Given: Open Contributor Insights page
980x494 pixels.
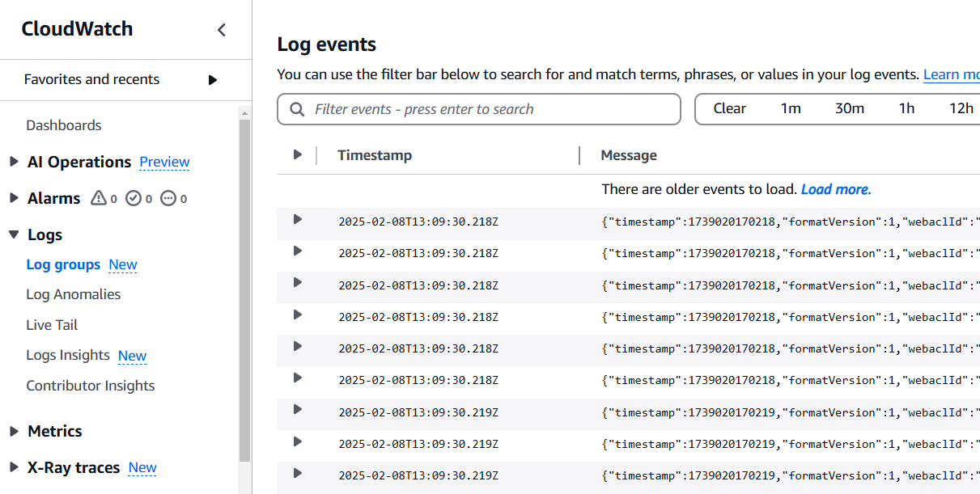Looking at the screenshot, I should pos(91,386).
